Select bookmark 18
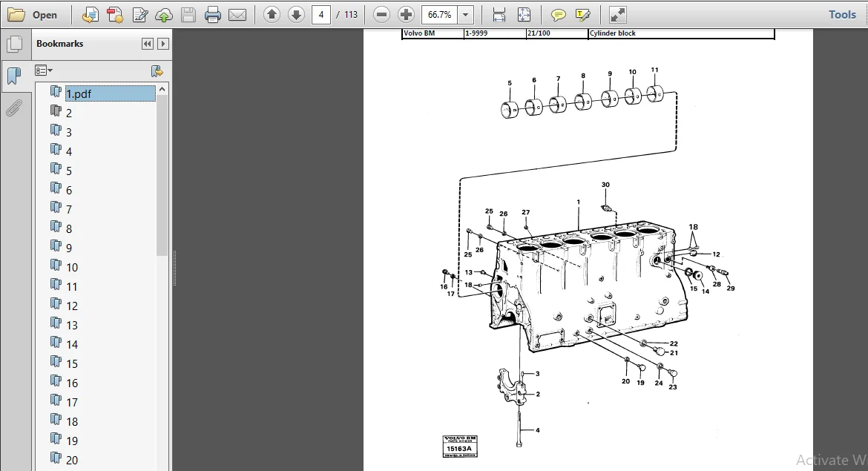Image resolution: width=868 pixels, height=471 pixels. coord(72,422)
